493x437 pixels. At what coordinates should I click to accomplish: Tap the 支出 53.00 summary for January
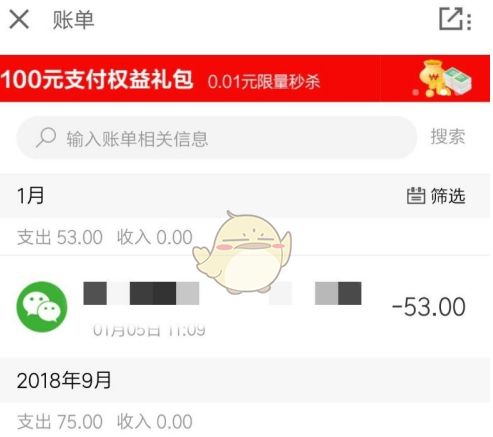point(60,237)
